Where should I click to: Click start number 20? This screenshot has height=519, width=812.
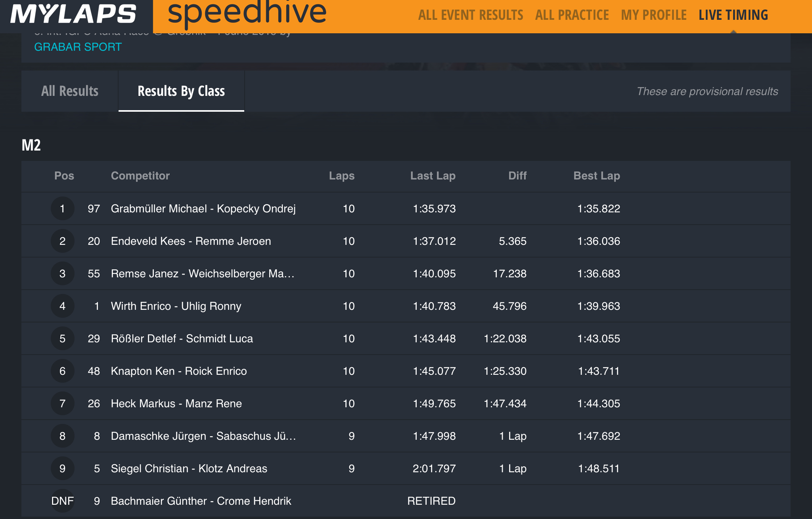[94, 241]
